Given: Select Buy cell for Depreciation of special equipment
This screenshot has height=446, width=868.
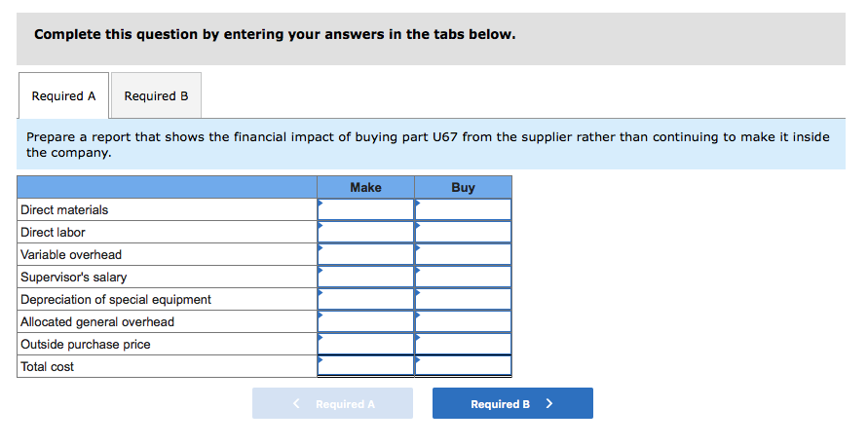Looking at the screenshot, I should coord(463,300).
